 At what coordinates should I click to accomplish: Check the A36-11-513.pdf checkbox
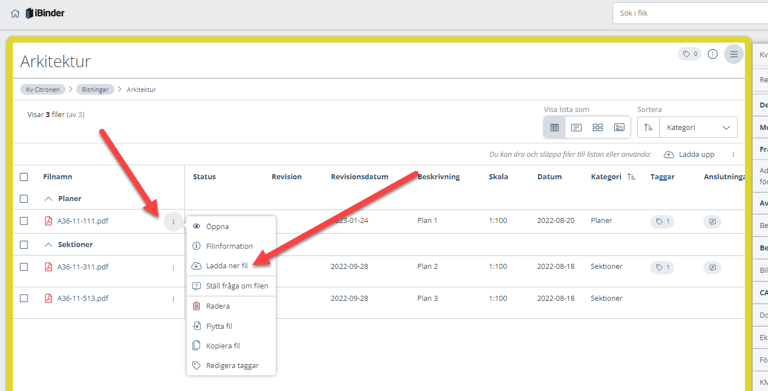(x=24, y=298)
